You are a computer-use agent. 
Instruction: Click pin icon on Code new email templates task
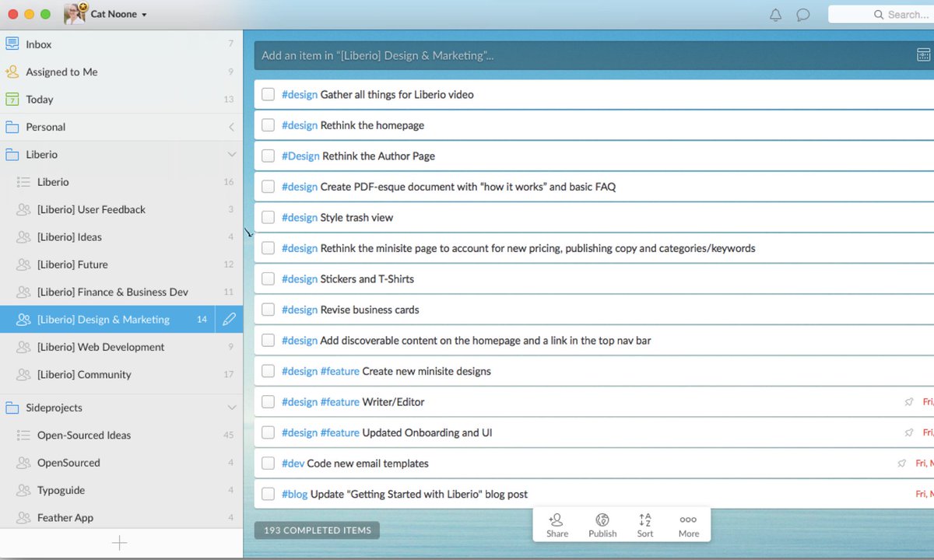902,464
